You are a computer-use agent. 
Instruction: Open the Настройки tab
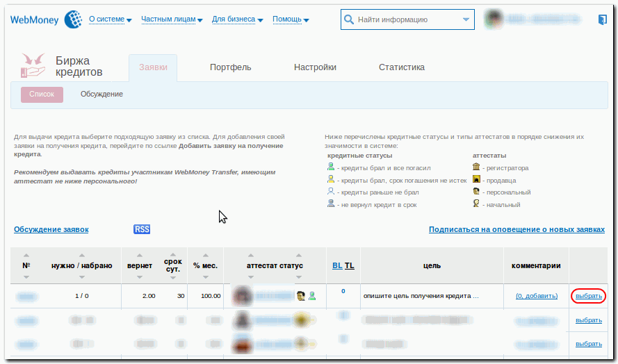click(315, 67)
